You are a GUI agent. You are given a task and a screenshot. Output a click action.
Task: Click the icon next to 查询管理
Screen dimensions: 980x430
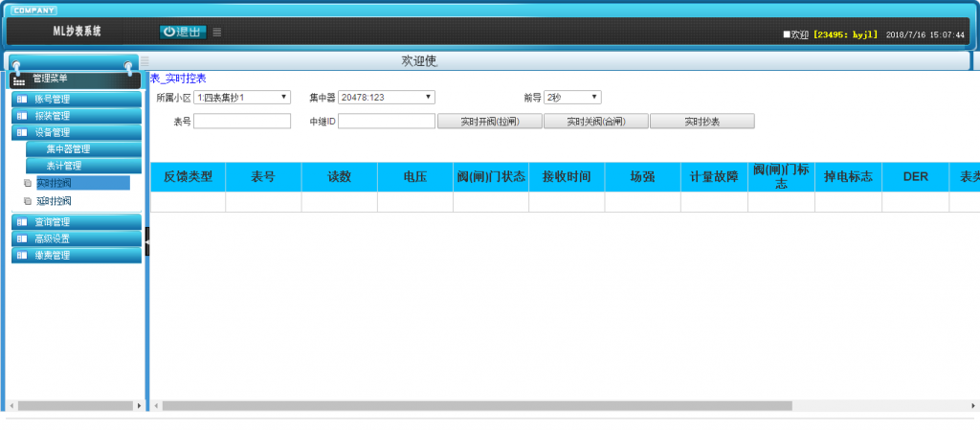22,222
